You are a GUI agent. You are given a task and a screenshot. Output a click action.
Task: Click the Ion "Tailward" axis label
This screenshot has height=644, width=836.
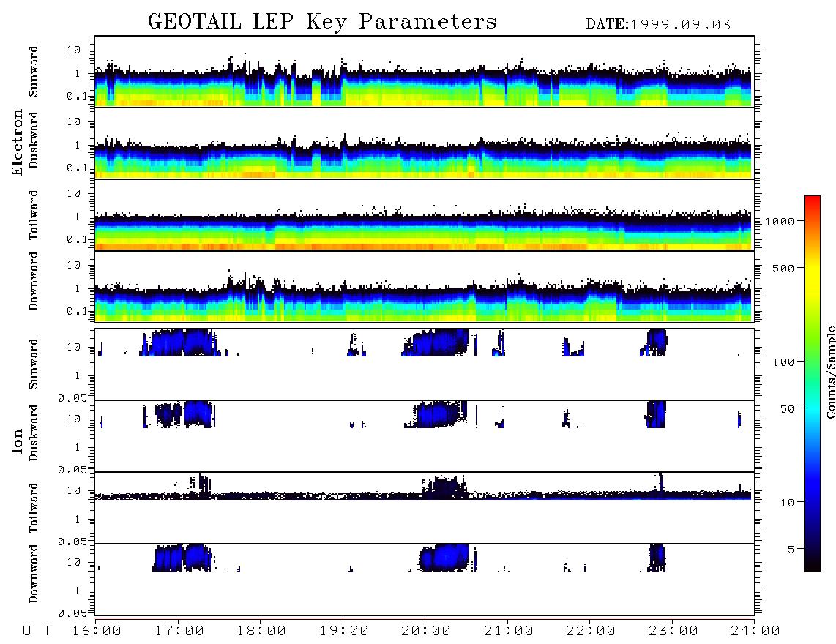pyautogui.click(x=33, y=508)
